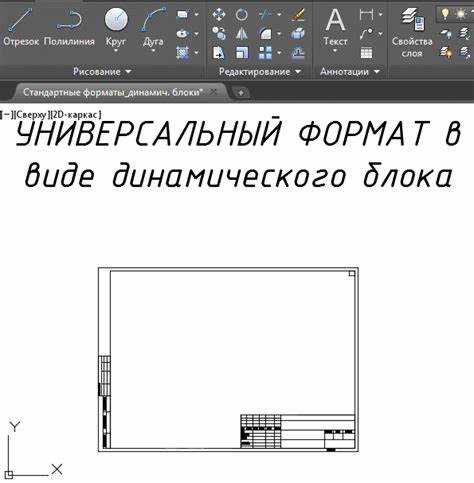The image size is (474, 483).
Task: Select the 'виде динамического блока' text line
Action: point(239,175)
